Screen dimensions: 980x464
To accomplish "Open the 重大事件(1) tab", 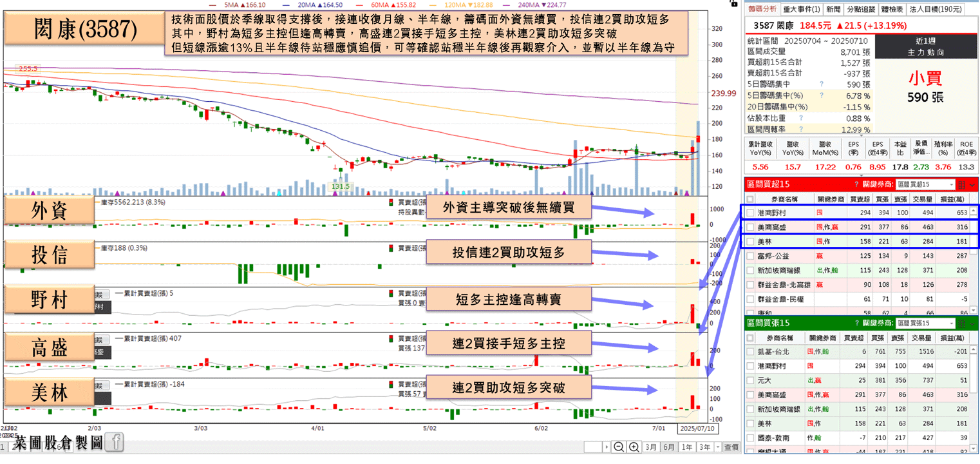I will coord(802,10).
